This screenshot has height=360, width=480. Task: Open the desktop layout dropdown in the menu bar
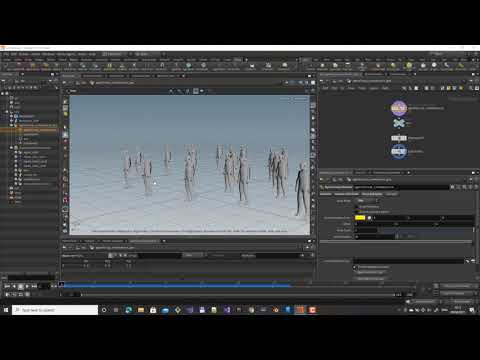click(113, 54)
